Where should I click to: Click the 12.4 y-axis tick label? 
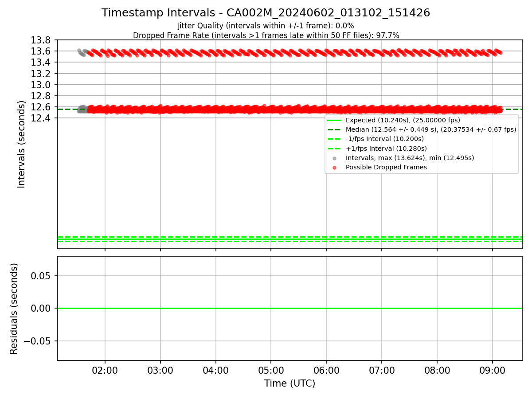40,118
